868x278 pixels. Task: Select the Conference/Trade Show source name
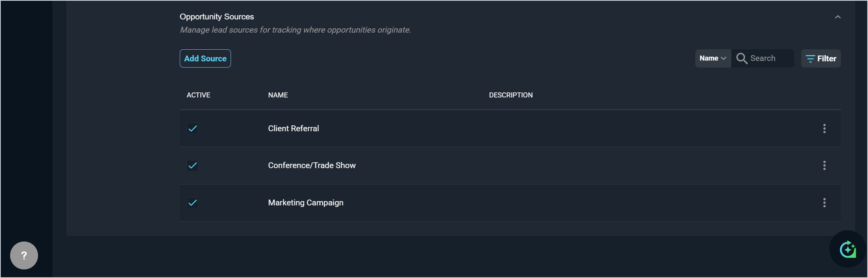(x=312, y=165)
